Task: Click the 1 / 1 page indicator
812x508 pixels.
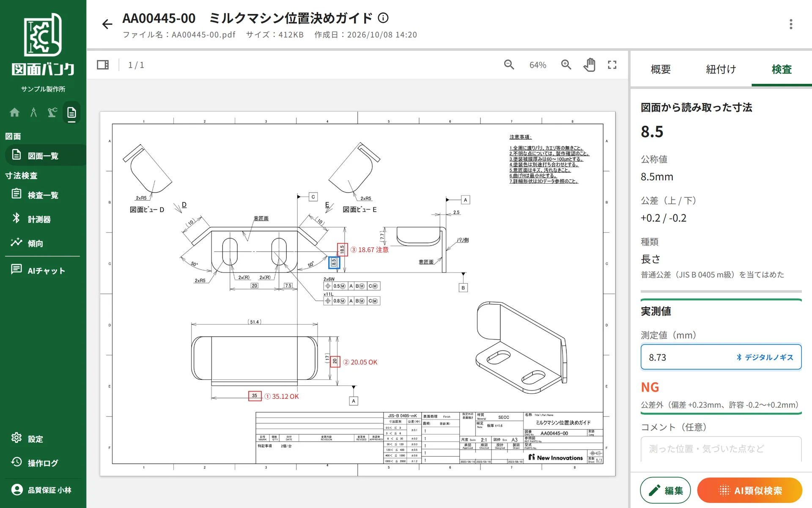Action: (136, 65)
